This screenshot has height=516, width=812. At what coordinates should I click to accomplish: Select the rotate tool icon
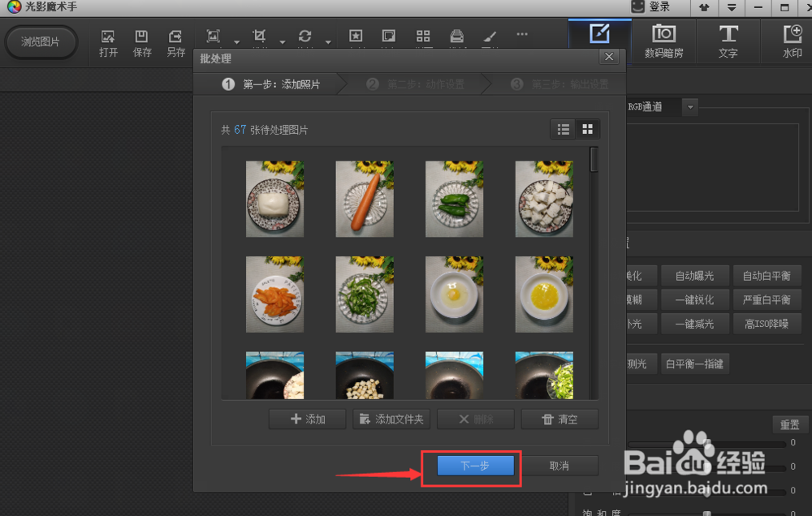305,36
